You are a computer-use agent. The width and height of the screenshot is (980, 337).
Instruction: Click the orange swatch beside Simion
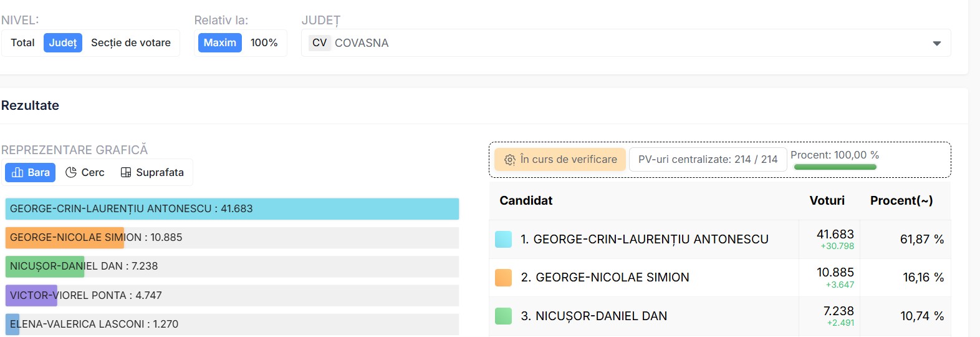pos(503,278)
